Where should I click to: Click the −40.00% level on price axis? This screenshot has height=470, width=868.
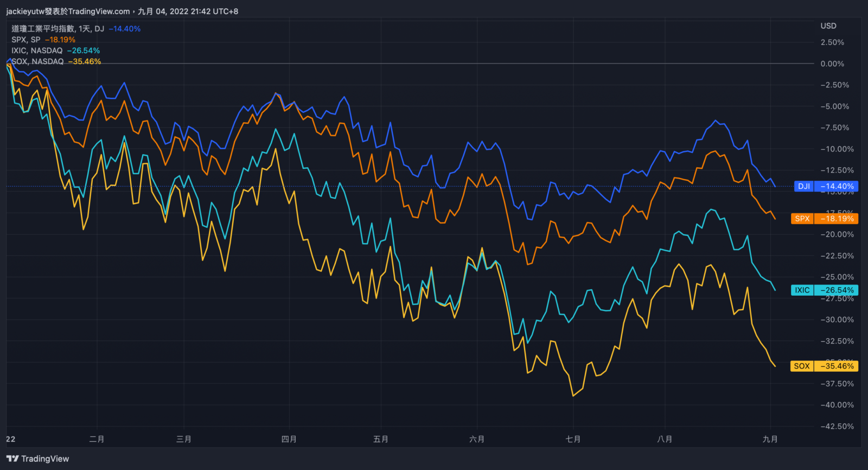[837, 405]
